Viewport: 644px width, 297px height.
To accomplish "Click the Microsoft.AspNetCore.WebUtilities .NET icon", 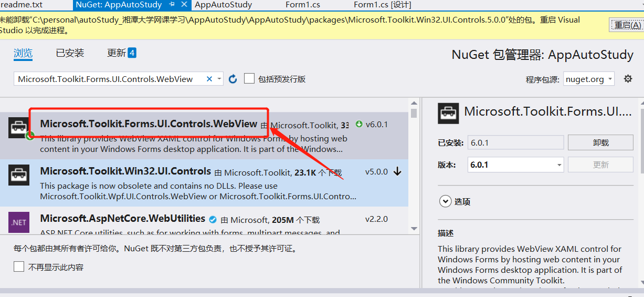I will (x=18, y=222).
